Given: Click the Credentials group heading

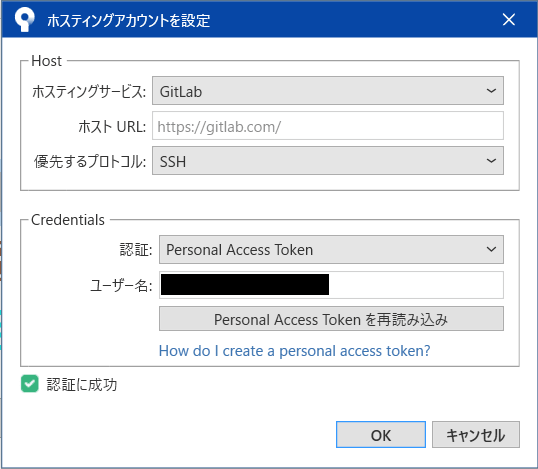Looking at the screenshot, I should (x=68, y=220).
